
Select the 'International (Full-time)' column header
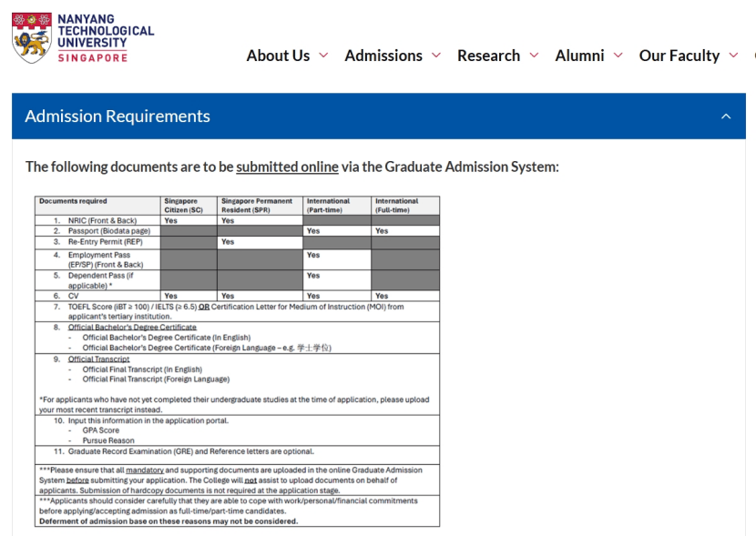[397, 205]
